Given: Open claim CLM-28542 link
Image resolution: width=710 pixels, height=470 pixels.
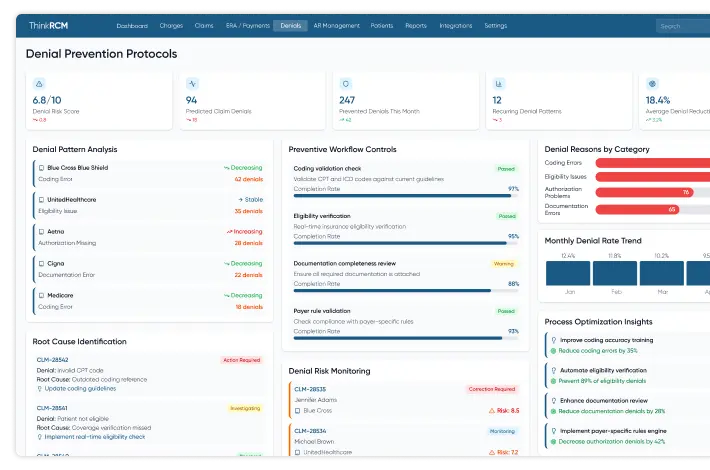Looking at the screenshot, I should (53, 360).
